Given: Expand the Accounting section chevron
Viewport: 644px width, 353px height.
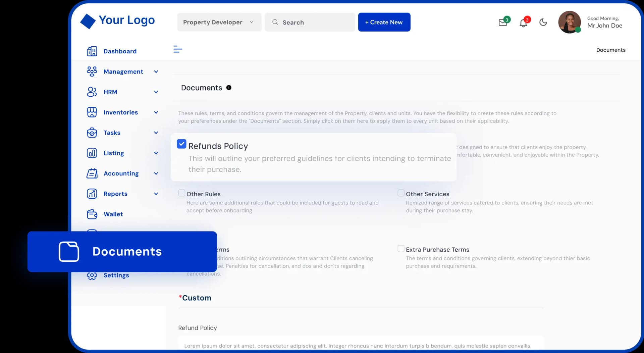Looking at the screenshot, I should [156, 173].
